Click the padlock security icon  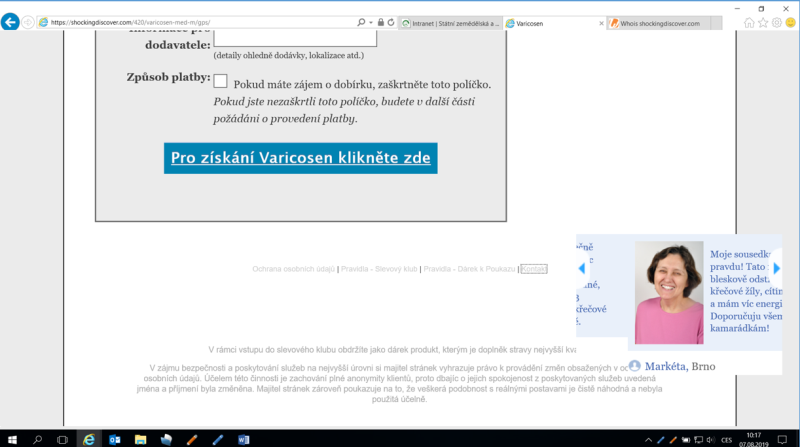click(x=380, y=22)
